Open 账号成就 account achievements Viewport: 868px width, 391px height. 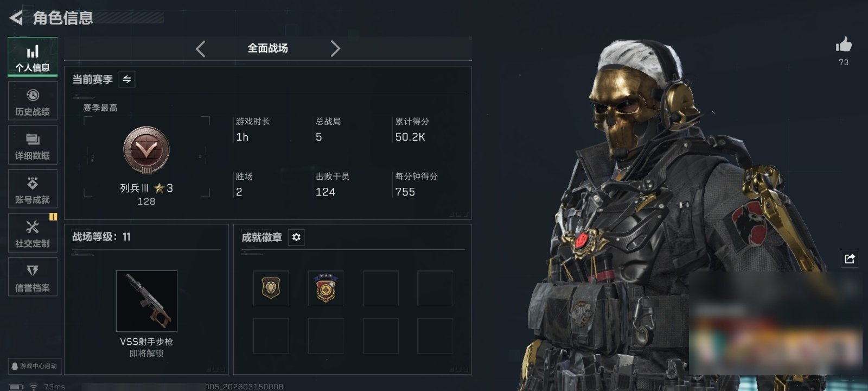point(33,189)
